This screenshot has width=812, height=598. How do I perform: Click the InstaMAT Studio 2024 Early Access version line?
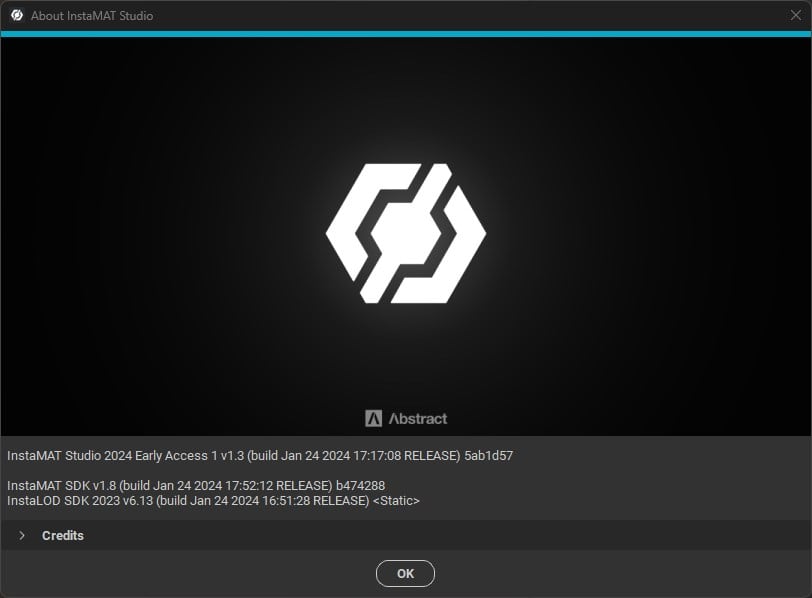click(x=260, y=456)
